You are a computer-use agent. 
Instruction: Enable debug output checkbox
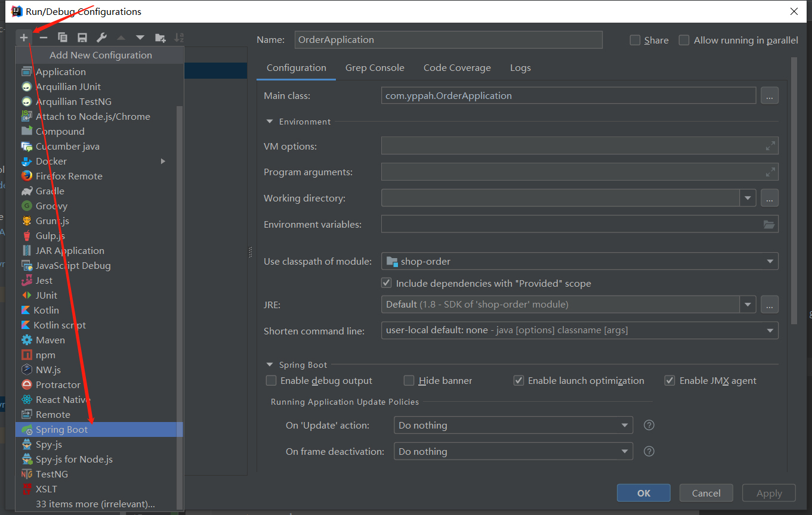(x=271, y=380)
